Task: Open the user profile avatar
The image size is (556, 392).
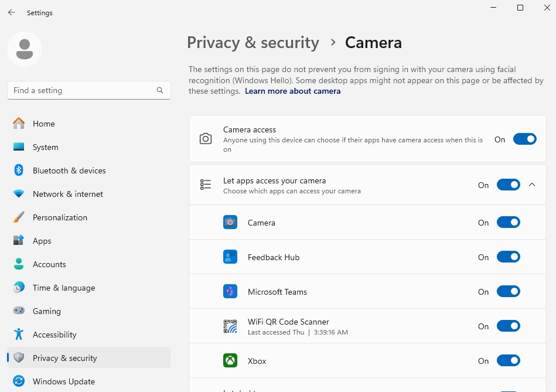Action: tap(25, 49)
